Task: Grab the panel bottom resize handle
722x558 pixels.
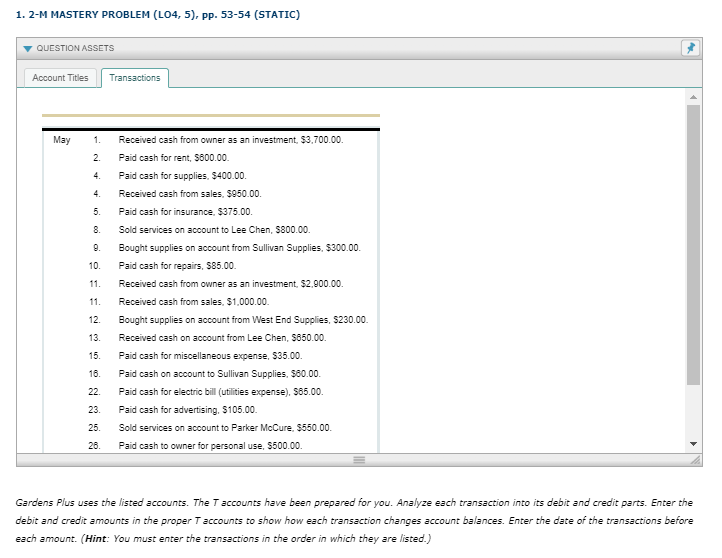Action: pyautogui.click(x=359, y=459)
